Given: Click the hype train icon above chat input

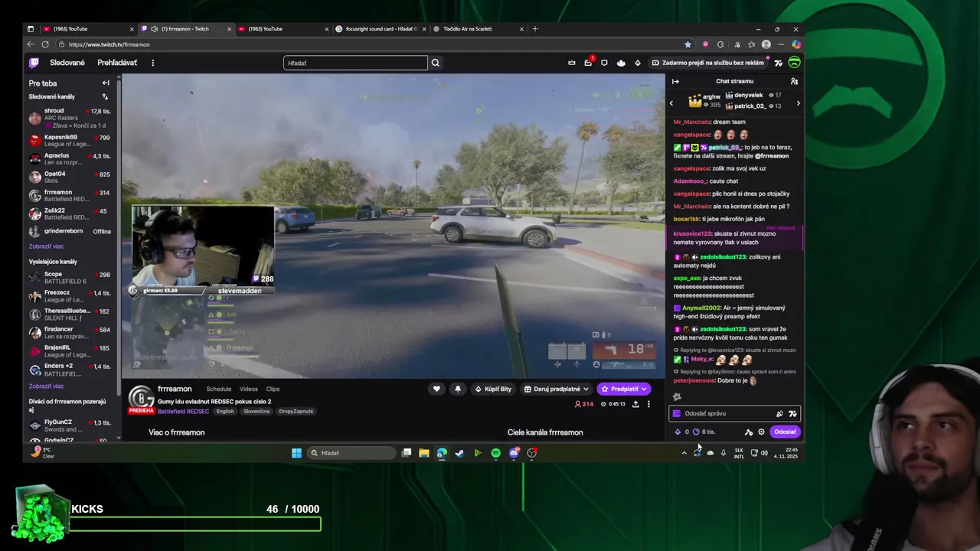Looking at the screenshot, I should (676, 396).
